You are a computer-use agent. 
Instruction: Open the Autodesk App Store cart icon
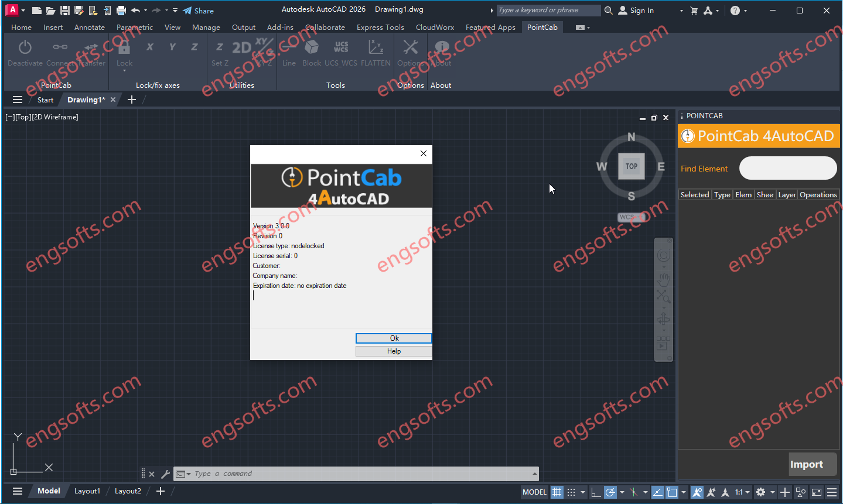694,11
